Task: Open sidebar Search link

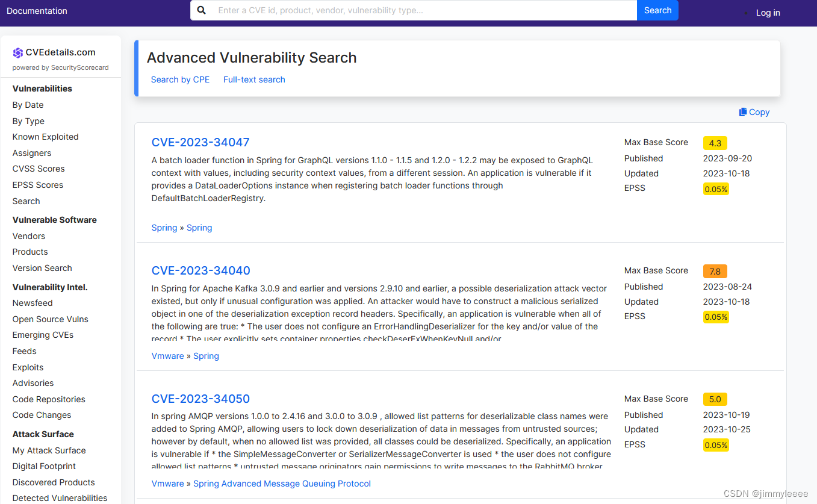Action: (x=26, y=201)
